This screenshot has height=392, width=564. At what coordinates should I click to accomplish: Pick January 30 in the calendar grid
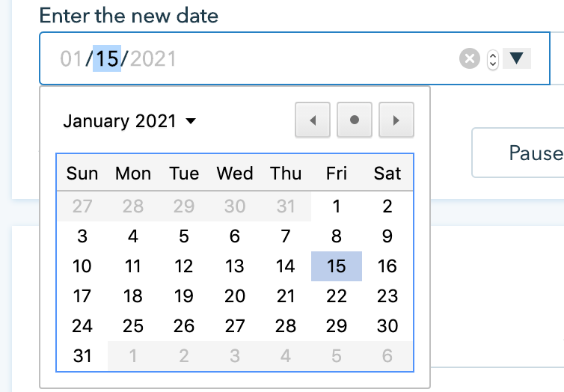coord(387,326)
